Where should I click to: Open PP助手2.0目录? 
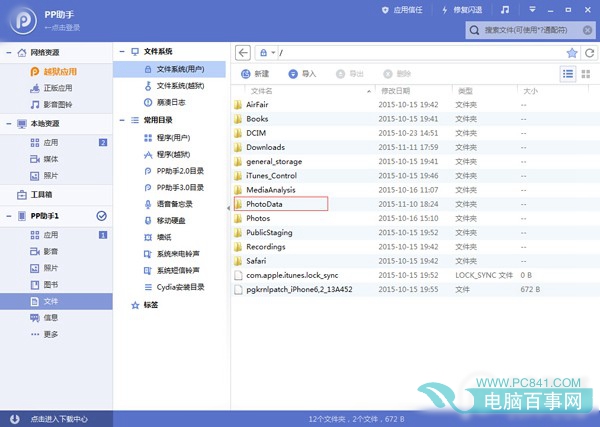pyautogui.click(x=174, y=171)
